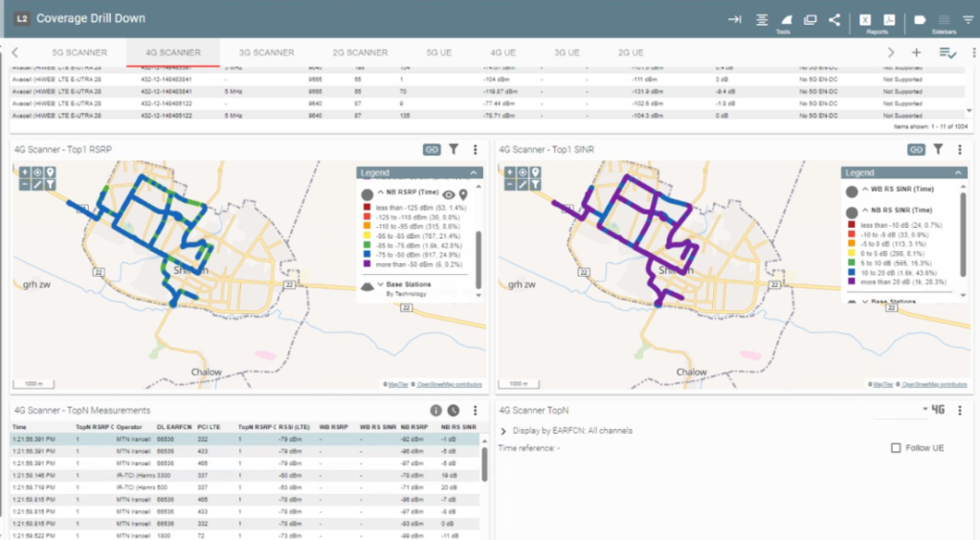Click the link icon on Top1 SINR panel

916,149
